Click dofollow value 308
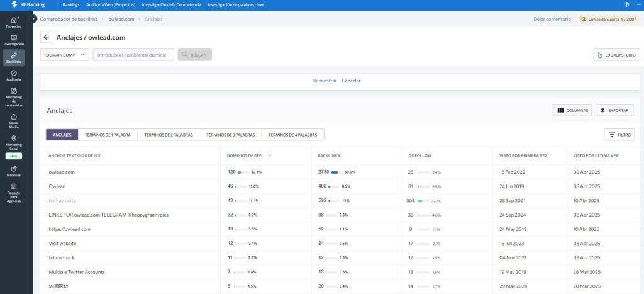This screenshot has height=294, width=644. [411, 201]
